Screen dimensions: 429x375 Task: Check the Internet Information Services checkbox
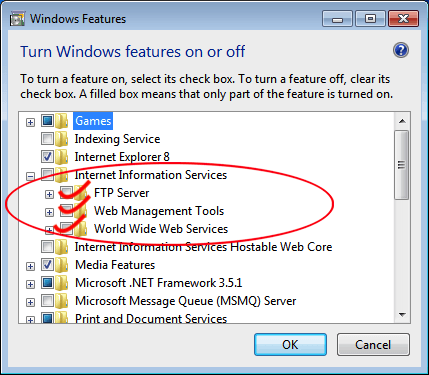tap(47, 175)
